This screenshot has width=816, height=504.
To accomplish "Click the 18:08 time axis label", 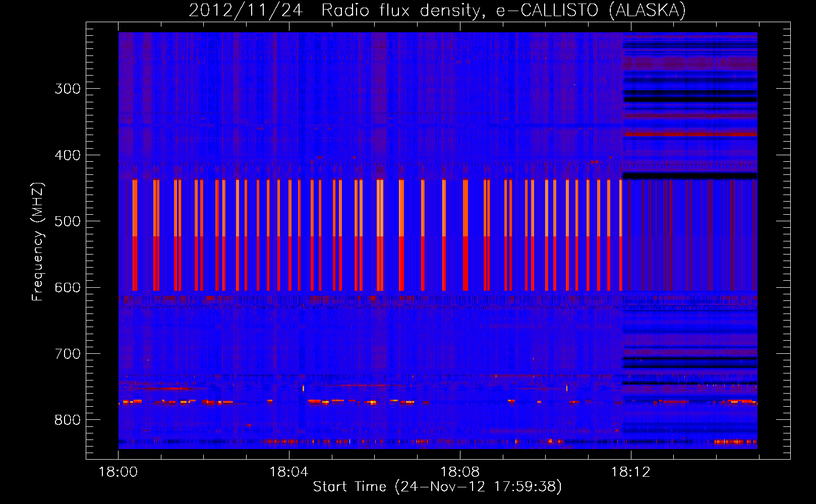I will coord(460,472).
